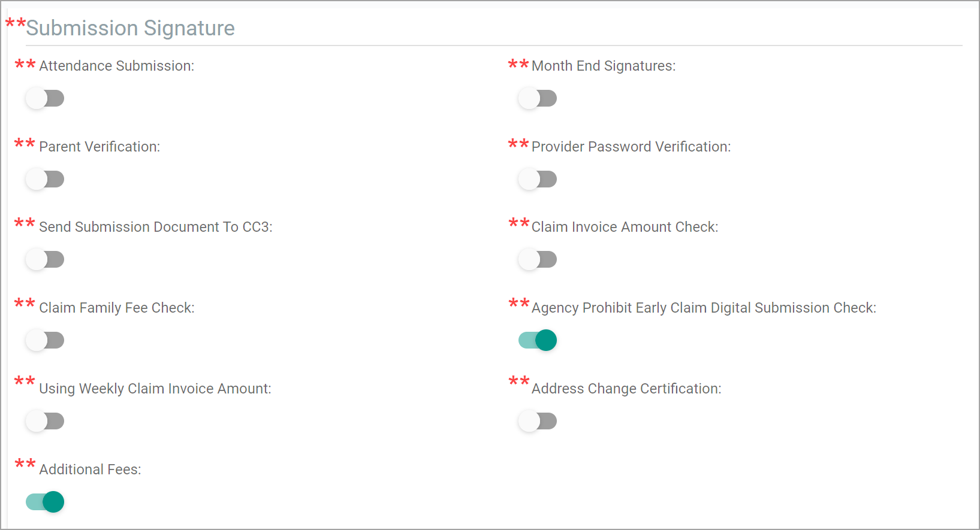The width and height of the screenshot is (980, 530).
Task: Turn on Month End Signatures switch
Action: [x=538, y=98]
